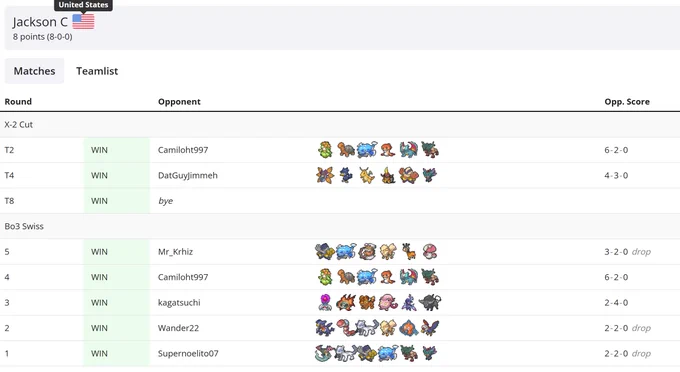The height and width of the screenshot is (372, 680).
Task: Click third Pokémon icon in DatGuyJimmeh row
Action: tap(367, 175)
